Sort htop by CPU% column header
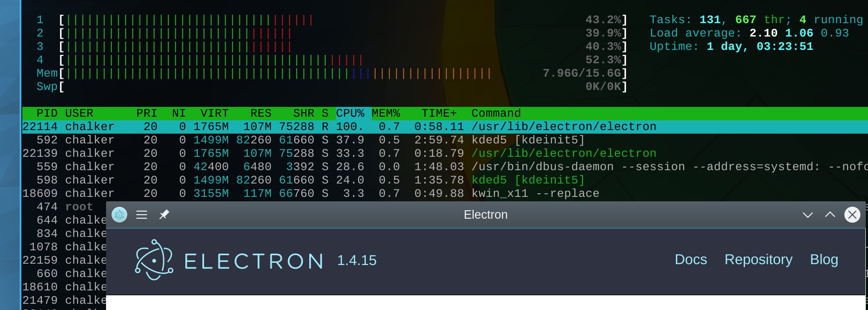This screenshot has width=868, height=310. coord(350,113)
